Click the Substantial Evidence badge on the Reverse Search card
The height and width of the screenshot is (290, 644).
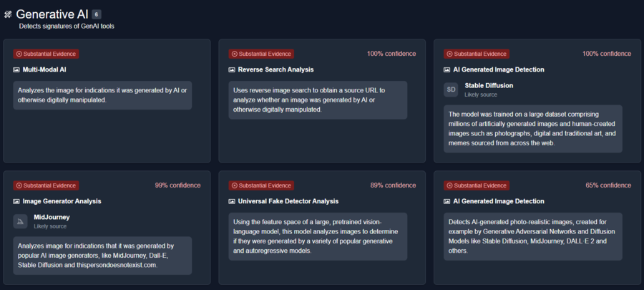coord(261,54)
